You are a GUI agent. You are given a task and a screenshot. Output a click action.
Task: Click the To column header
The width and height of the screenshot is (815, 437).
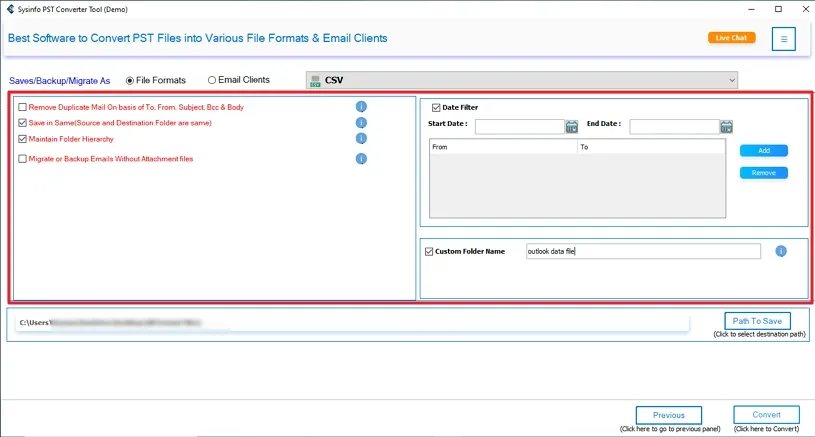click(651, 147)
